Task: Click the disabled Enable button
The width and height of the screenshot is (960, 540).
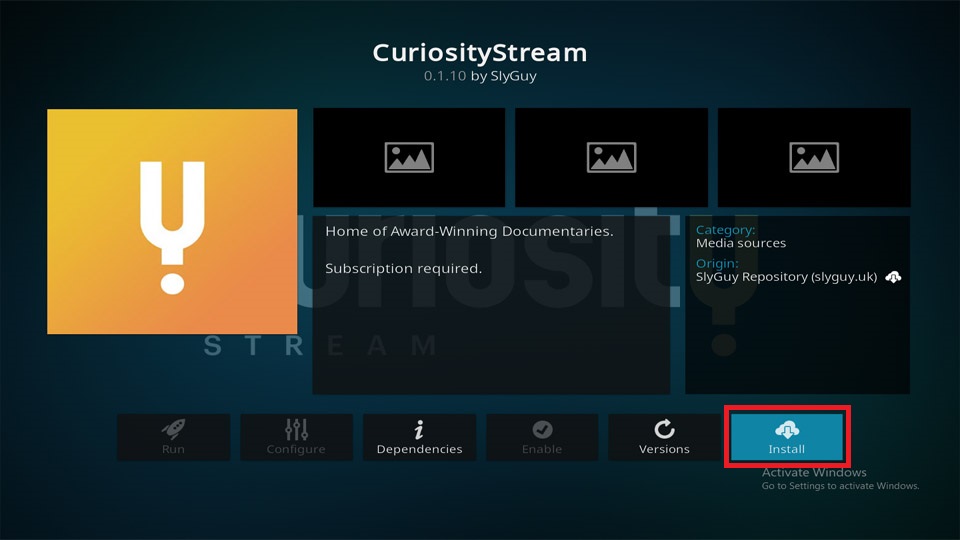Action: click(542, 437)
